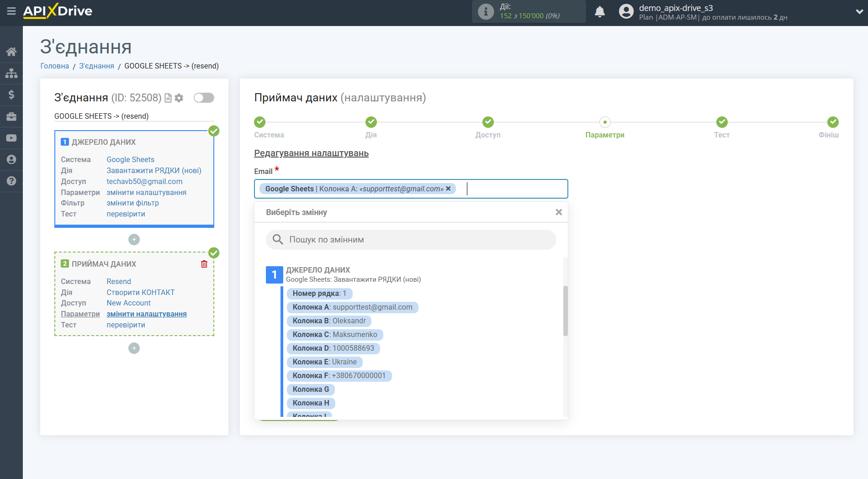Image resolution: width=868 pixels, height=479 pixels.
Task: Delete the data receiver with the trash icon
Action: click(204, 264)
